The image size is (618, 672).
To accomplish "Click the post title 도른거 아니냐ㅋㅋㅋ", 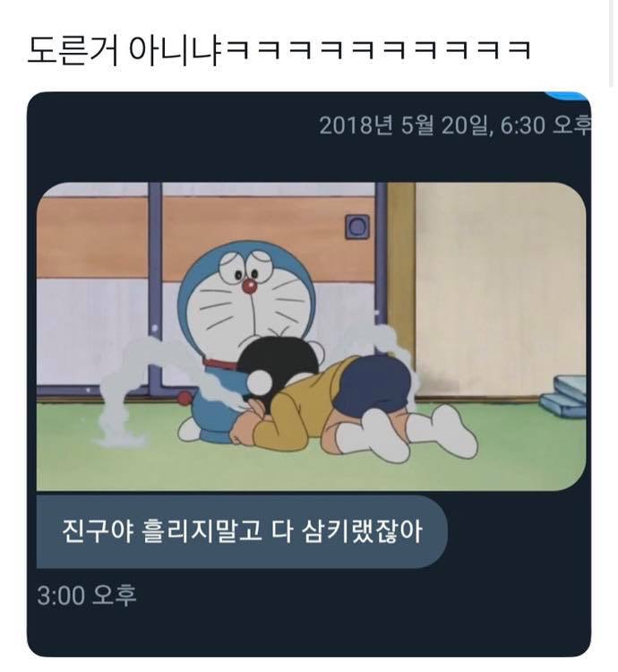I will [x=279, y=50].
